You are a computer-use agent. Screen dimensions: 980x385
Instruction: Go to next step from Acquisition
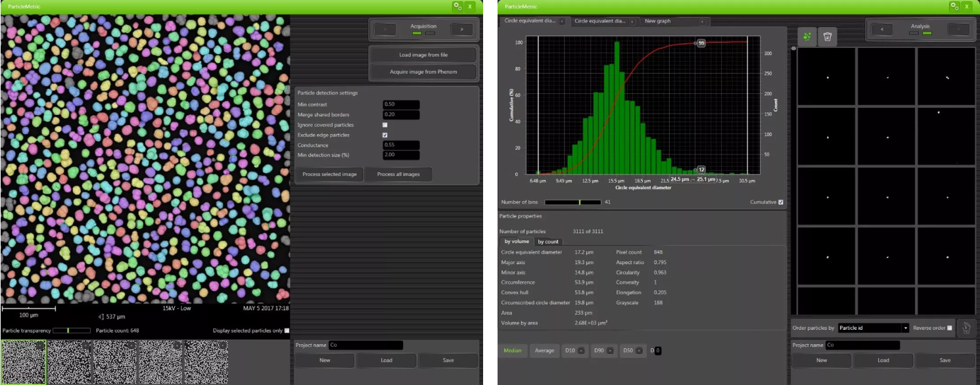[461, 30]
